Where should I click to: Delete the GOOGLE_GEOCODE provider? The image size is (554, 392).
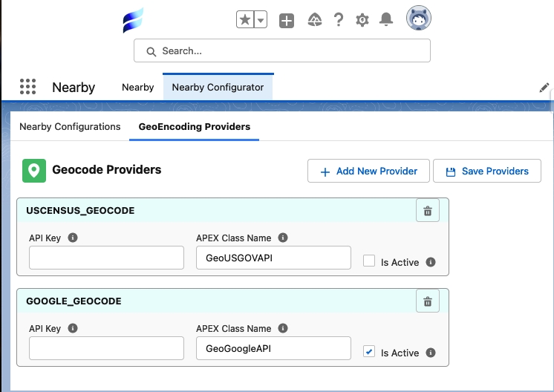(428, 301)
